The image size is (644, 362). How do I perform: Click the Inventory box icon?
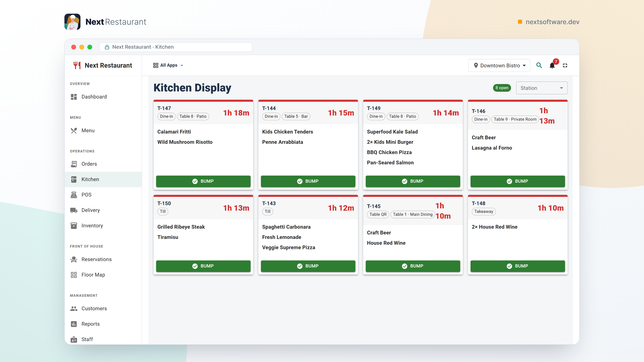pyautogui.click(x=74, y=226)
